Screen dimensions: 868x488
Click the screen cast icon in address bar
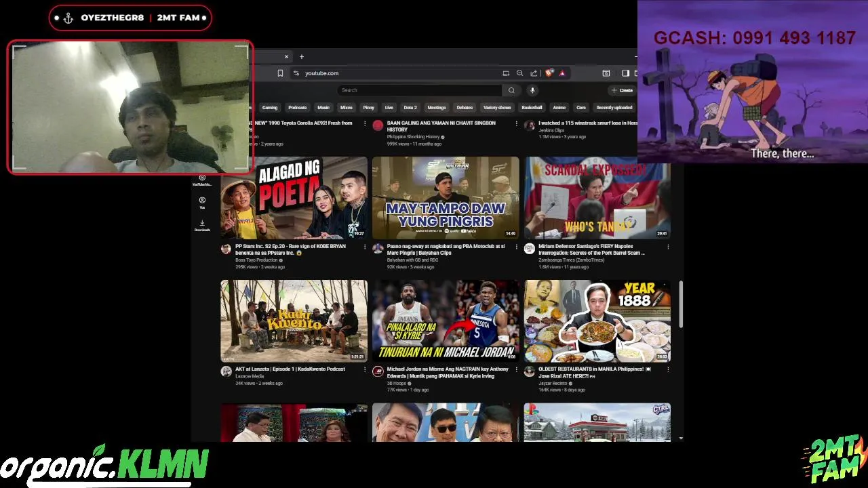506,73
